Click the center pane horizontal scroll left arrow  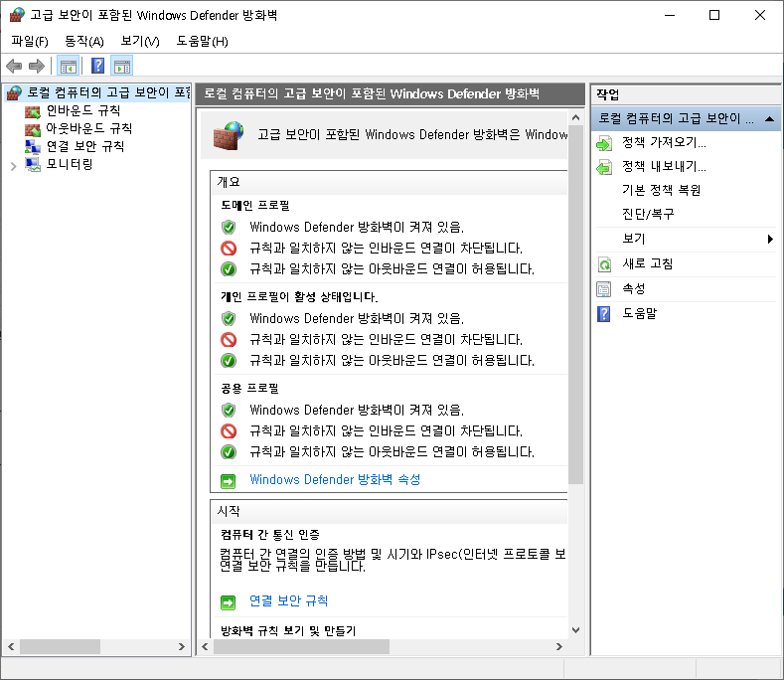click(205, 646)
